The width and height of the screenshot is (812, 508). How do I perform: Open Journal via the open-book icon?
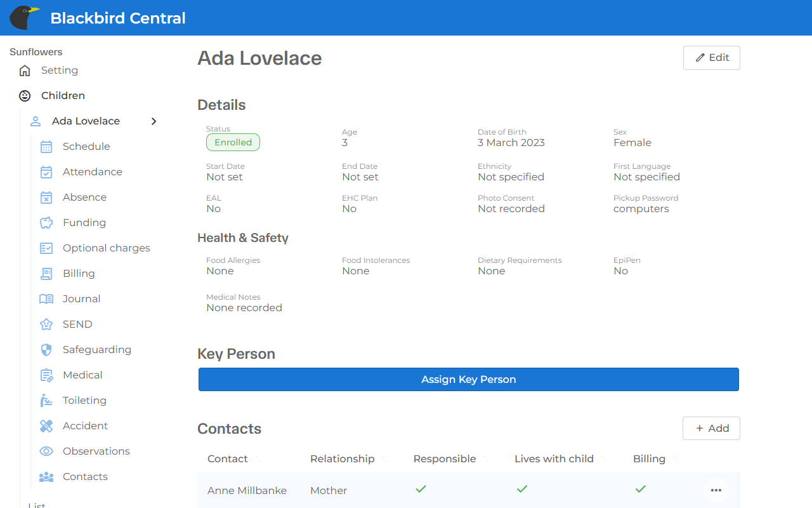pos(46,299)
